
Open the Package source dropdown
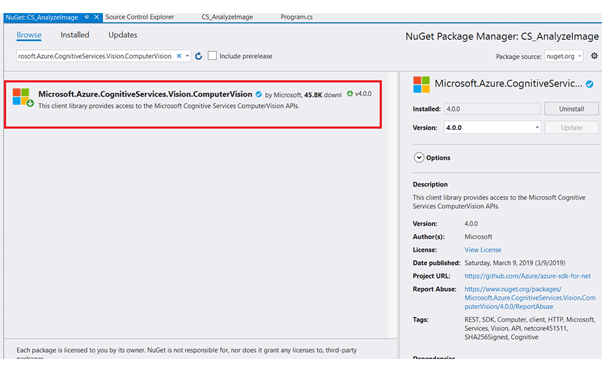(x=579, y=56)
